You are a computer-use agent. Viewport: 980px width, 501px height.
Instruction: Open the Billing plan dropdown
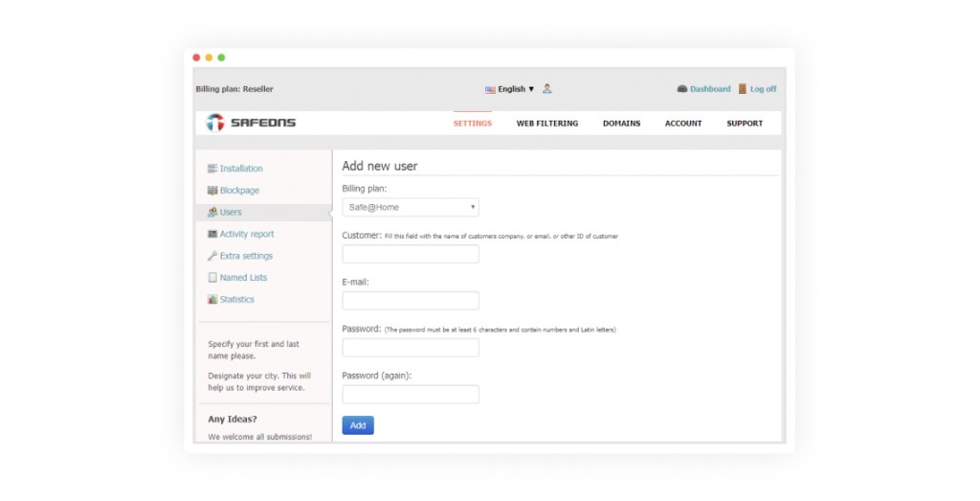coord(411,207)
